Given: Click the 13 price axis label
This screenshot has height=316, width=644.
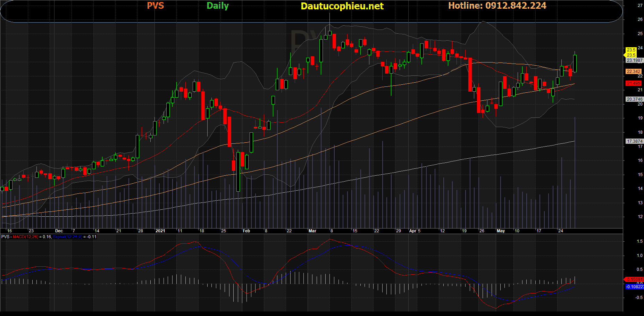Looking at the screenshot, I should (x=640, y=203).
